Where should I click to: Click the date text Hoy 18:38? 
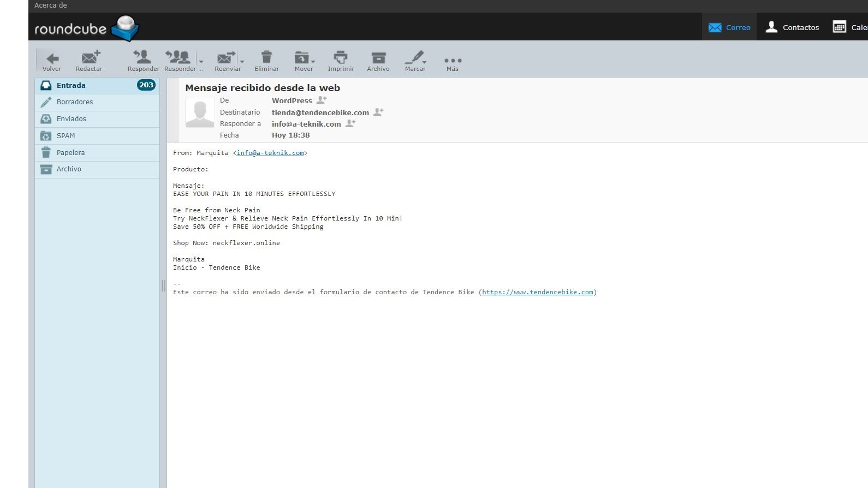coord(290,135)
